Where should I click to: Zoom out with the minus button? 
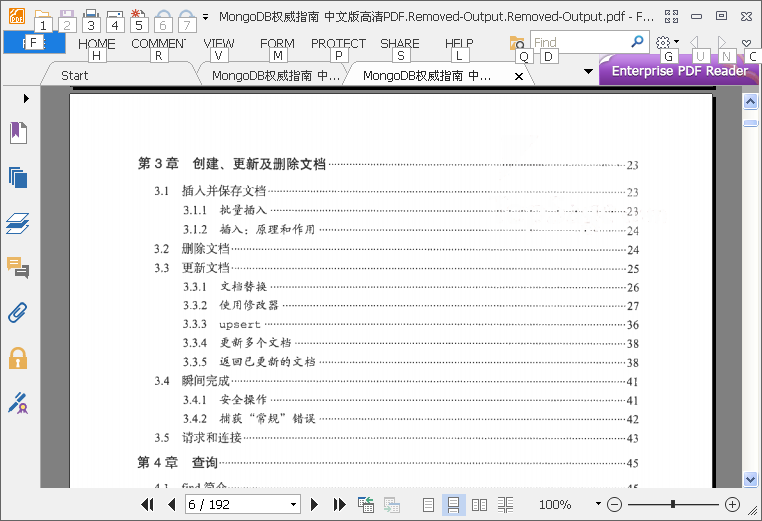(614, 504)
